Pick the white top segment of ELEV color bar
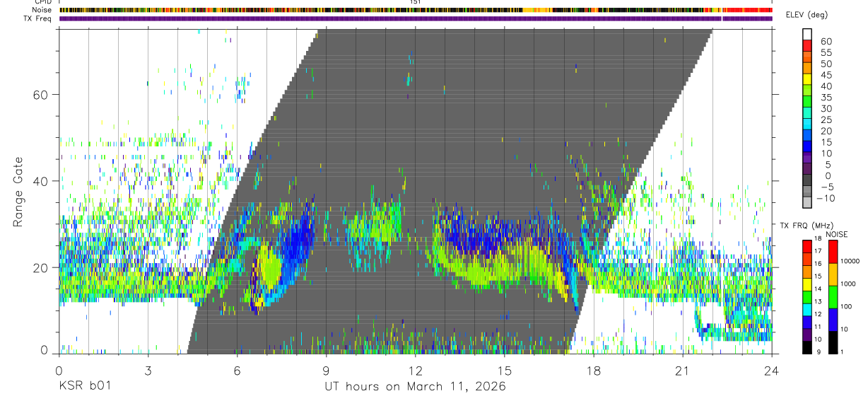 807,35
